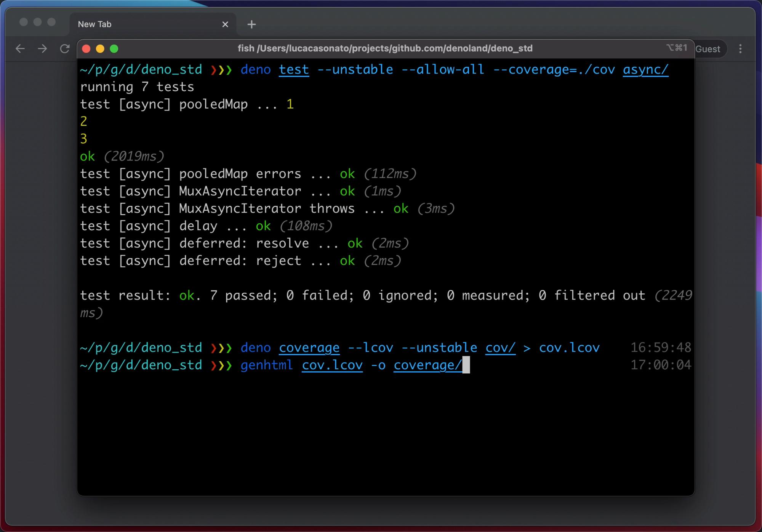Open the browser three-dot menu

(x=740, y=49)
